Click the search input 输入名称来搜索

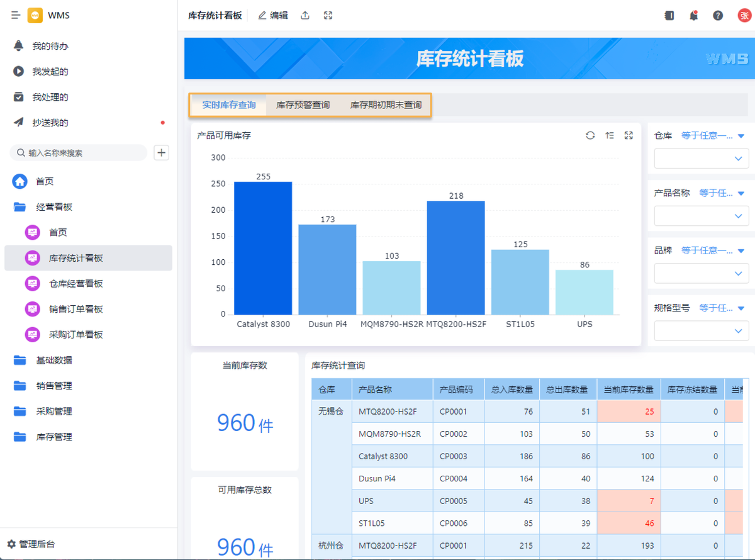[x=79, y=152]
